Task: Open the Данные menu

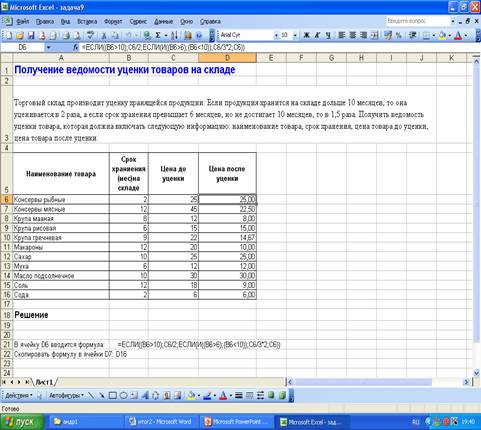Action: [x=163, y=21]
